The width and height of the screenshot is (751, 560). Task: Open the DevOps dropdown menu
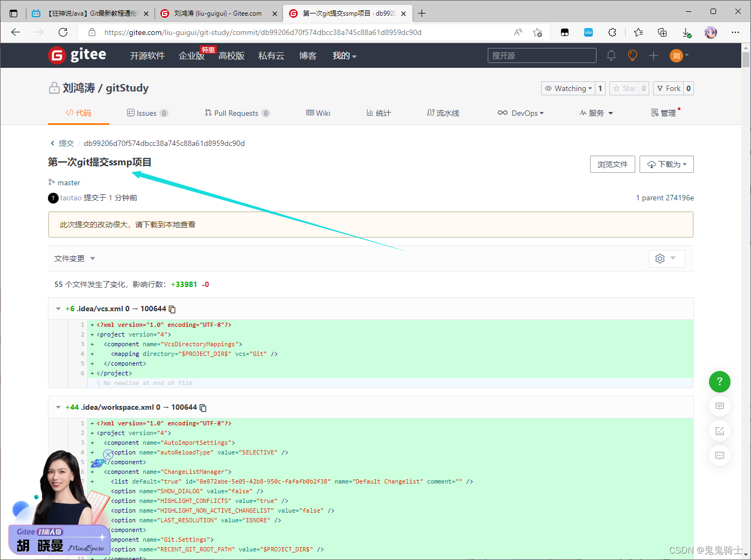[521, 113]
